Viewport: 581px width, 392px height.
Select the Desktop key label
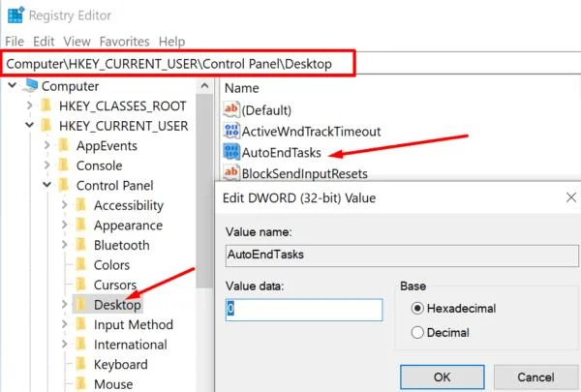[x=117, y=305]
